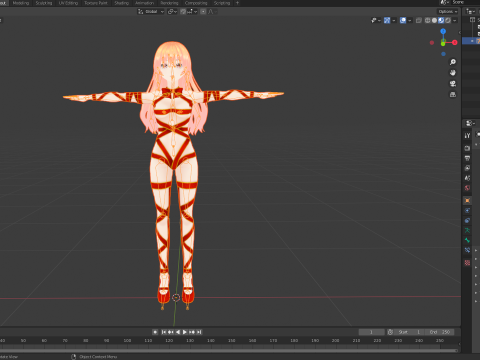The height and width of the screenshot is (360, 480).
Task: Click the End frame 250 field
Action: pyautogui.click(x=440, y=332)
